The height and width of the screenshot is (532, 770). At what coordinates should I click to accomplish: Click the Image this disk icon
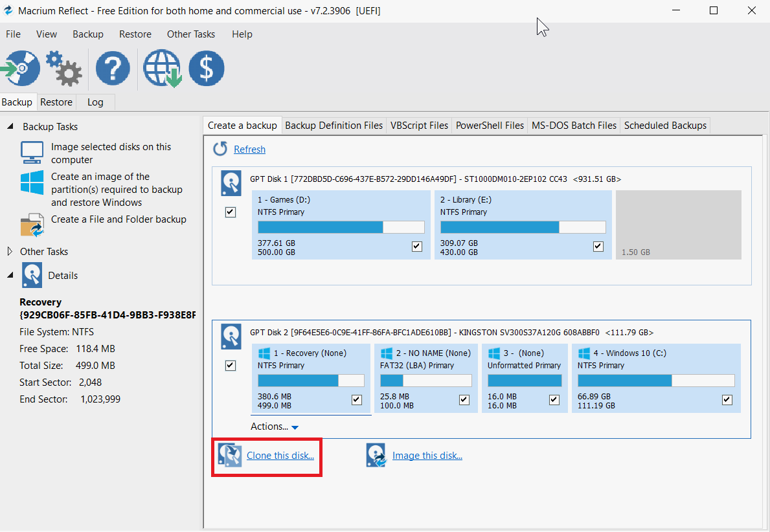(376, 455)
